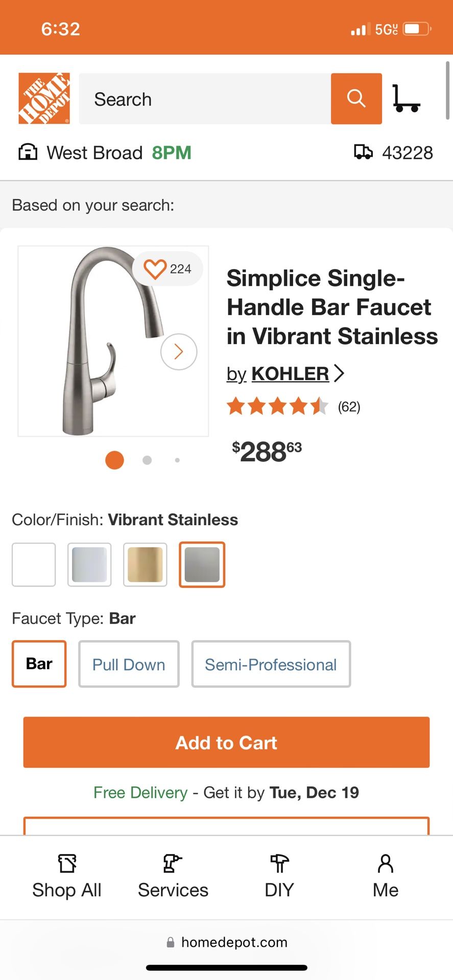This screenshot has width=453, height=980.
Task: Tap the store icon beside West Broad
Action: pyautogui.click(x=28, y=152)
